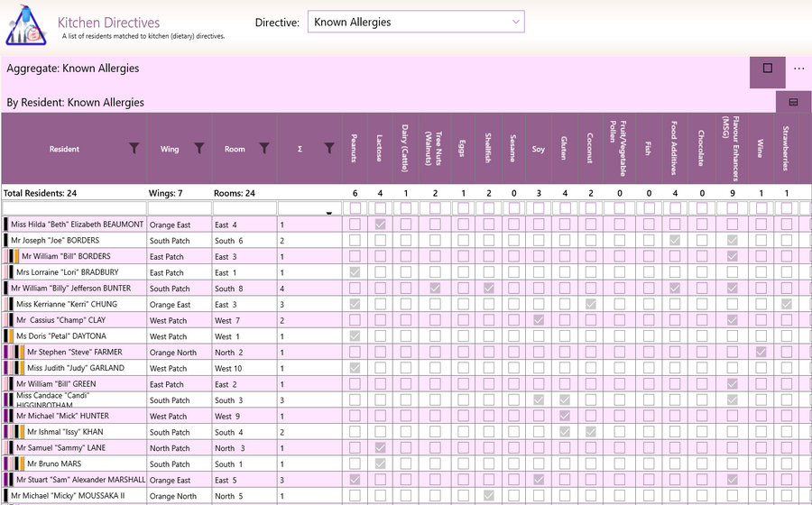Sort by the Wing column header

pos(170,149)
